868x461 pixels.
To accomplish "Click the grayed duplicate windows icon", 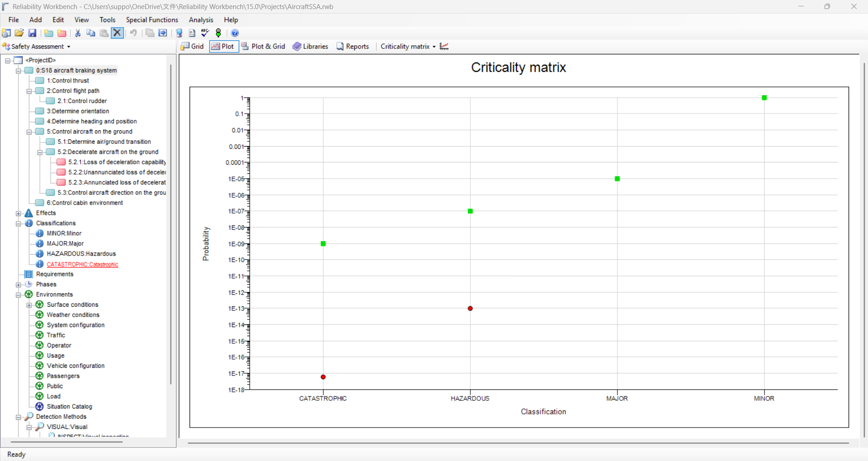I will pos(150,33).
